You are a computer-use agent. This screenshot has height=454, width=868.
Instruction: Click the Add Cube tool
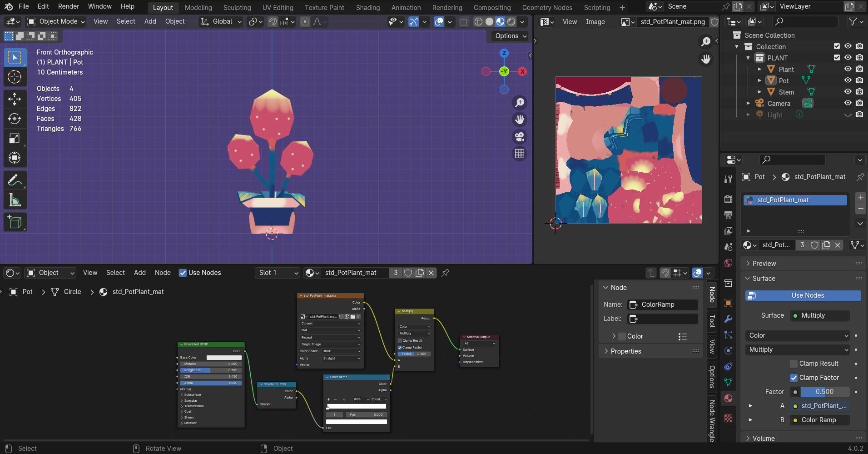[15, 222]
